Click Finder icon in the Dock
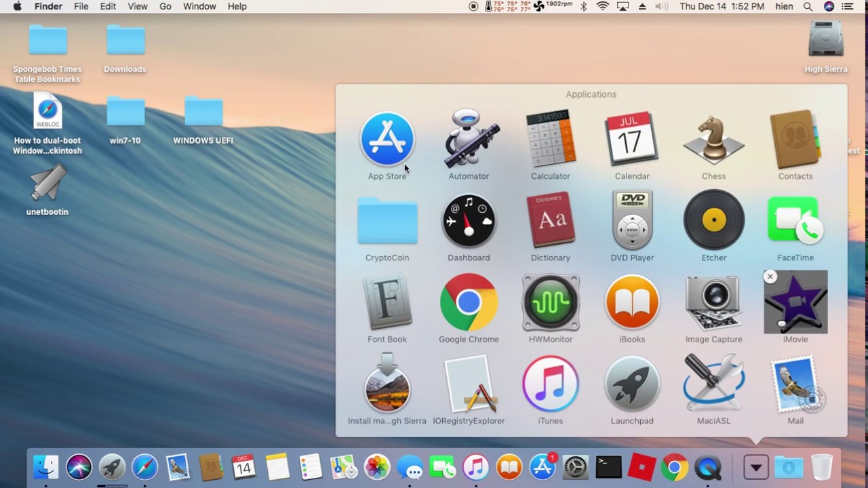The image size is (868, 488). pos(46,467)
